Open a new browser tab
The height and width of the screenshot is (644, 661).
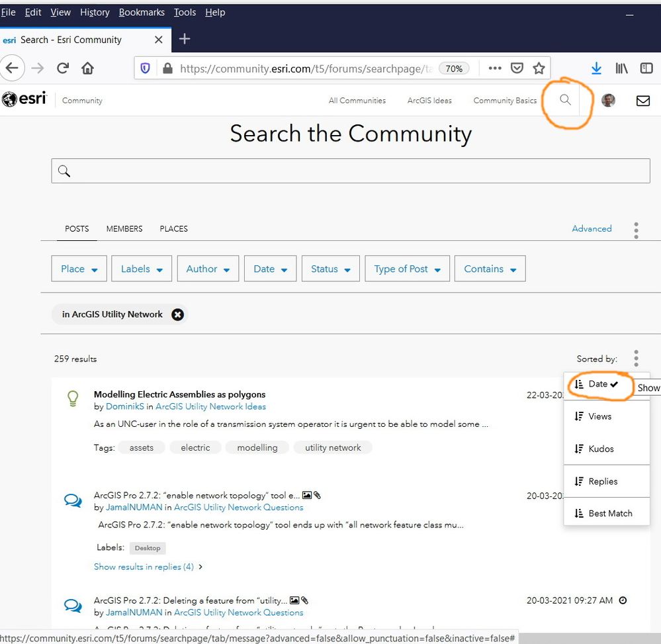click(x=184, y=39)
